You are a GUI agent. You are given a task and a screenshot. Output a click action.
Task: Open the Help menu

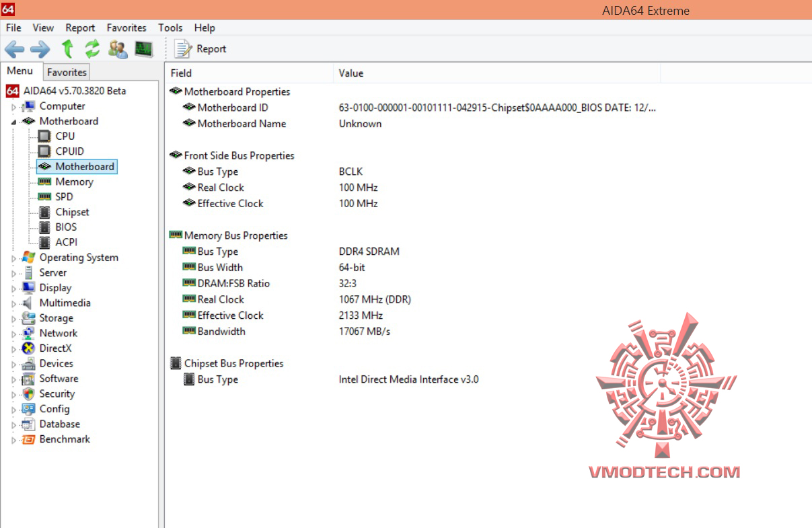point(205,28)
